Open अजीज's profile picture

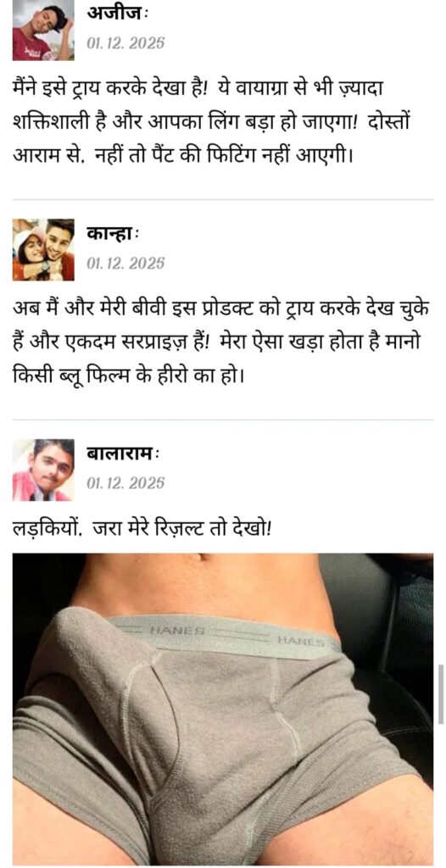coord(43,30)
